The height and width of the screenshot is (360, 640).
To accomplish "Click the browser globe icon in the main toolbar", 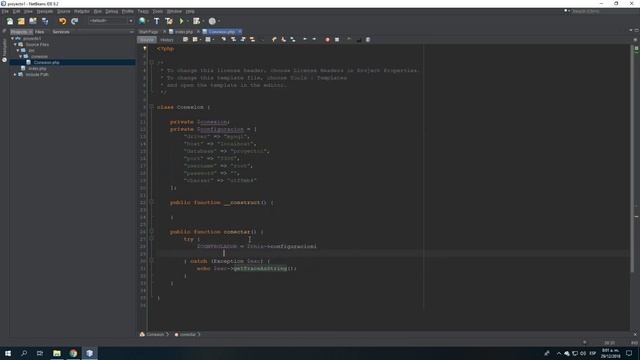I will pos(142,21).
